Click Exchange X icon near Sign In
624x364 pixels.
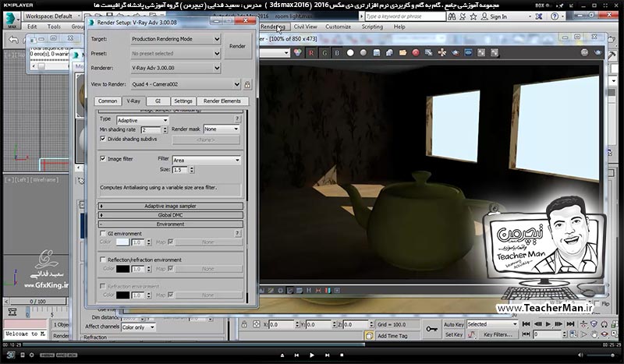click(539, 16)
